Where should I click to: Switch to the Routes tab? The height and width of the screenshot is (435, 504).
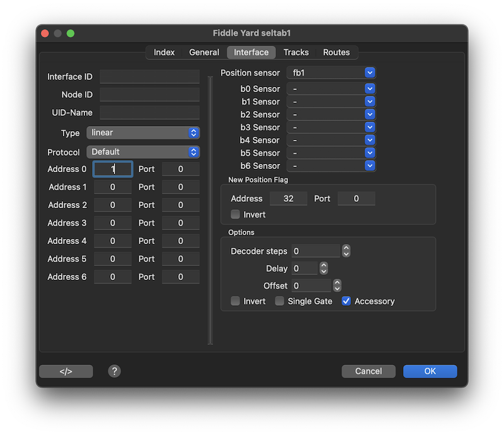coord(336,52)
